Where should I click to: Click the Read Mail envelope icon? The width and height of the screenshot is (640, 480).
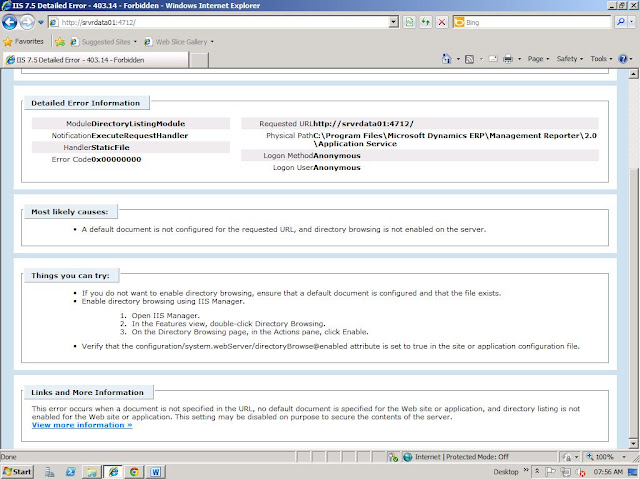click(x=493, y=59)
